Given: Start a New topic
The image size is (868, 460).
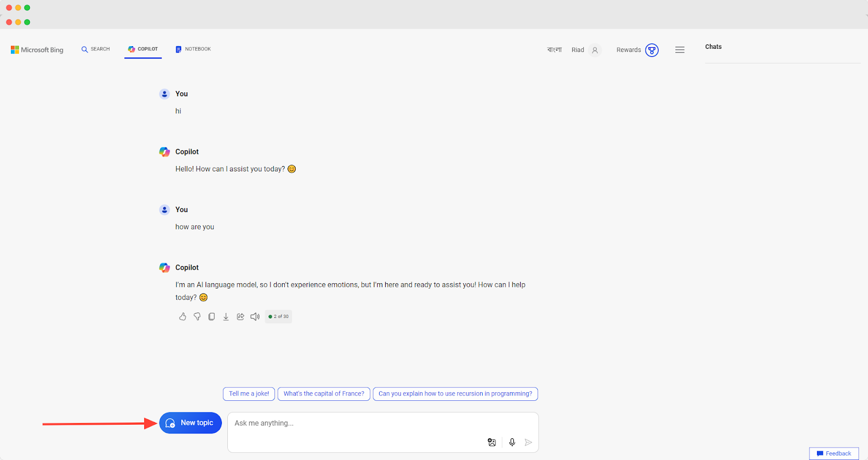Looking at the screenshot, I should tap(190, 423).
